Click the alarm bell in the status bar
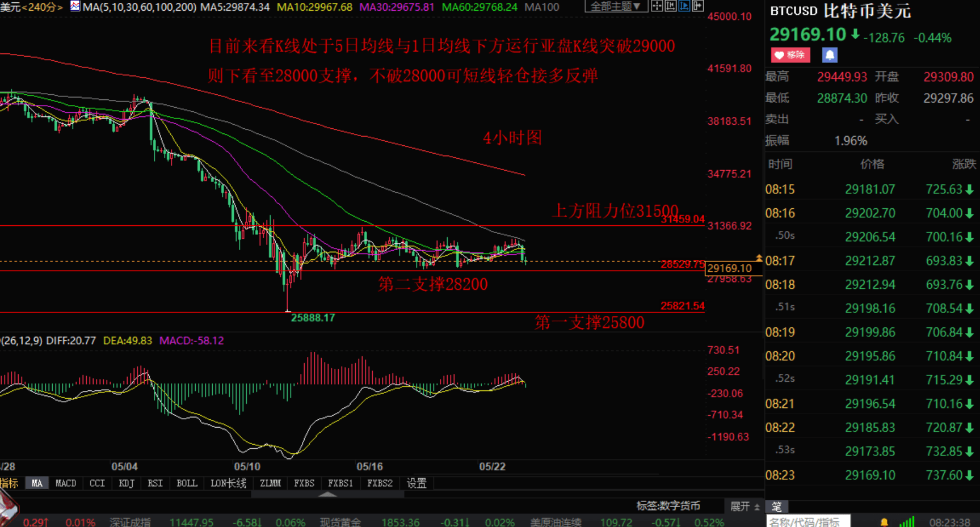 tap(884, 521)
